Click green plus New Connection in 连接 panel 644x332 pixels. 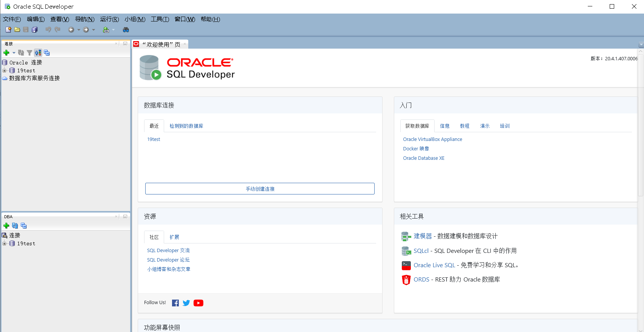tap(6, 53)
